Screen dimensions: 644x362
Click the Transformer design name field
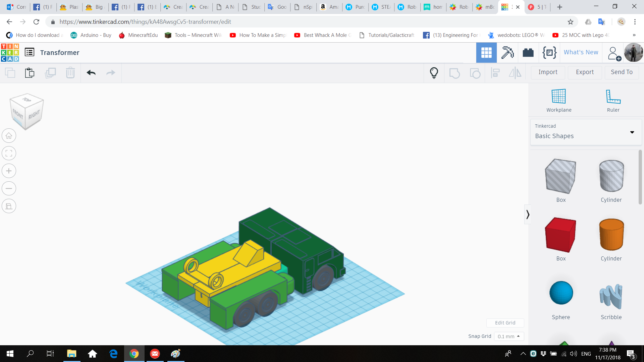[60, 53]
